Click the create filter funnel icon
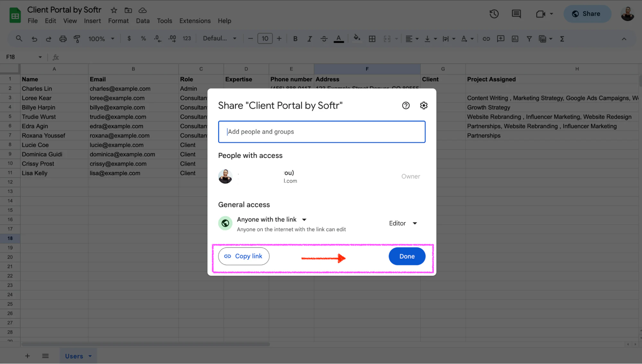 (529, 39)
